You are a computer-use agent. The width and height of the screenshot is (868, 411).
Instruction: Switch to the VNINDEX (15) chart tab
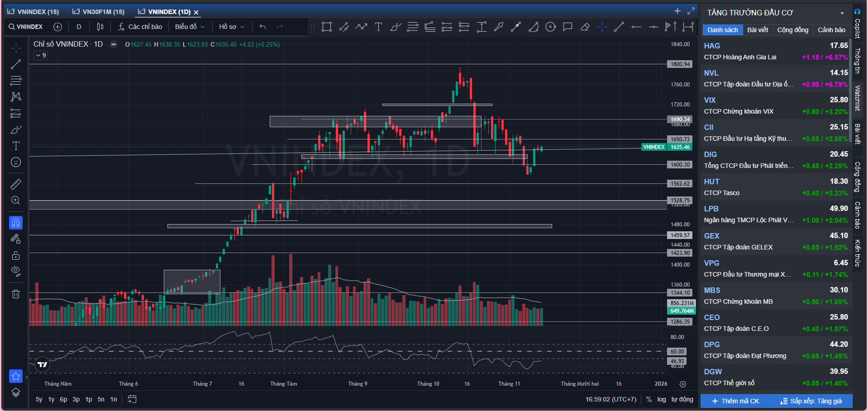pos(33,12)
